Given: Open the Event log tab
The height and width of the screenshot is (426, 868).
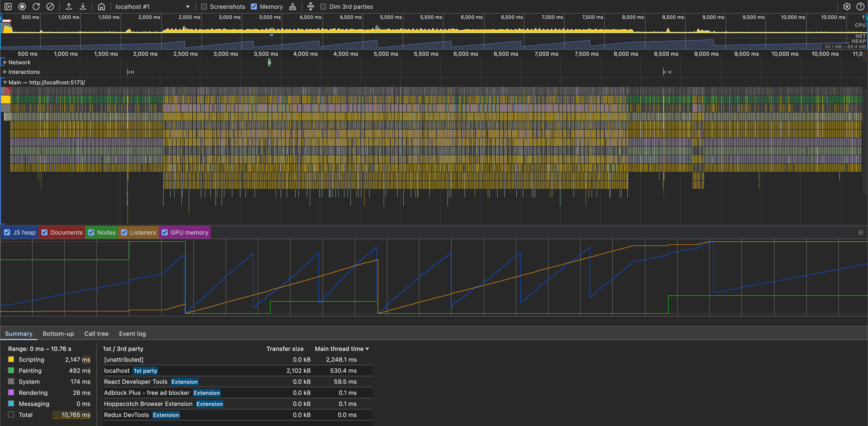Looking at the screenshot, I should pos(132,334).
